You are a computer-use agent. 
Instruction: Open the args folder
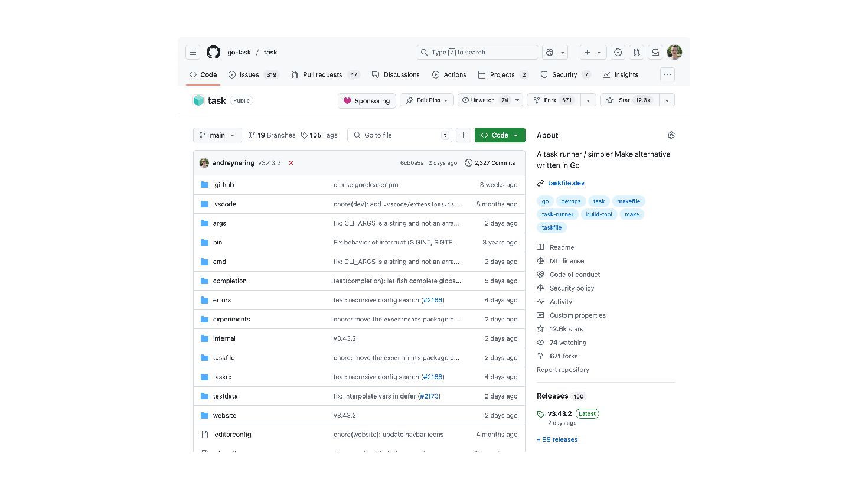coord(219,223)
